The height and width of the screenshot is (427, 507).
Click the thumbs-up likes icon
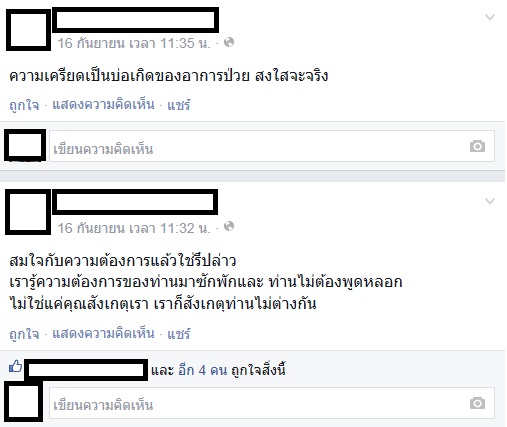(x=15, y=366)
